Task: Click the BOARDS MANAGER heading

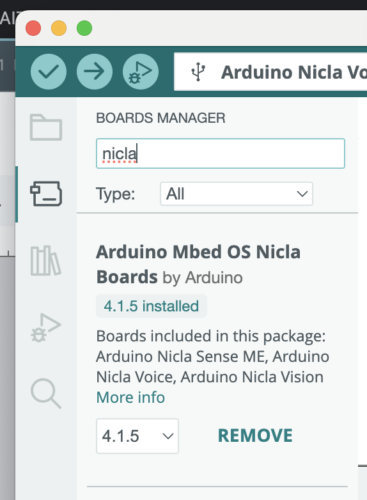Action: point(161,118)
